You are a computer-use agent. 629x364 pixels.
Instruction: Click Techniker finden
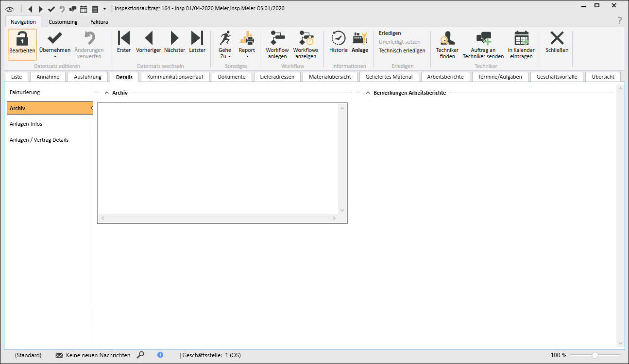coord(447,44)
